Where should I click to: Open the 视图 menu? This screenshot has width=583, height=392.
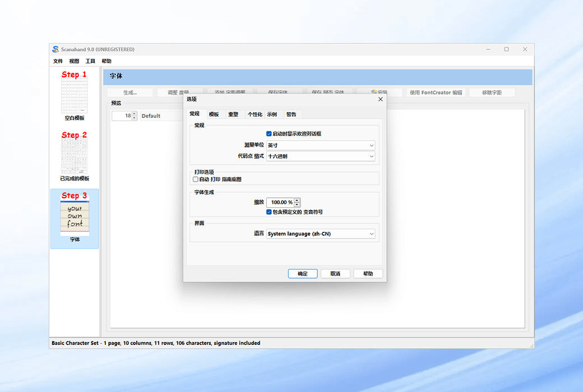click(74, 61)
